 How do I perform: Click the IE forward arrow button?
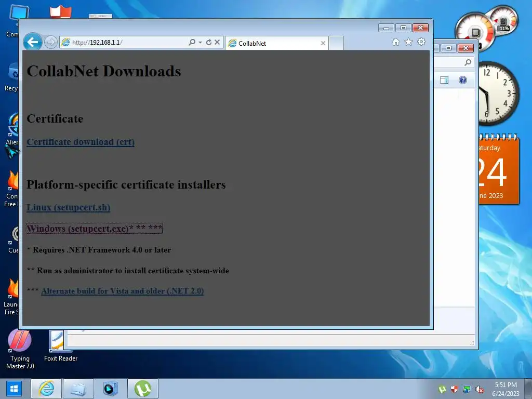(51, 43)
